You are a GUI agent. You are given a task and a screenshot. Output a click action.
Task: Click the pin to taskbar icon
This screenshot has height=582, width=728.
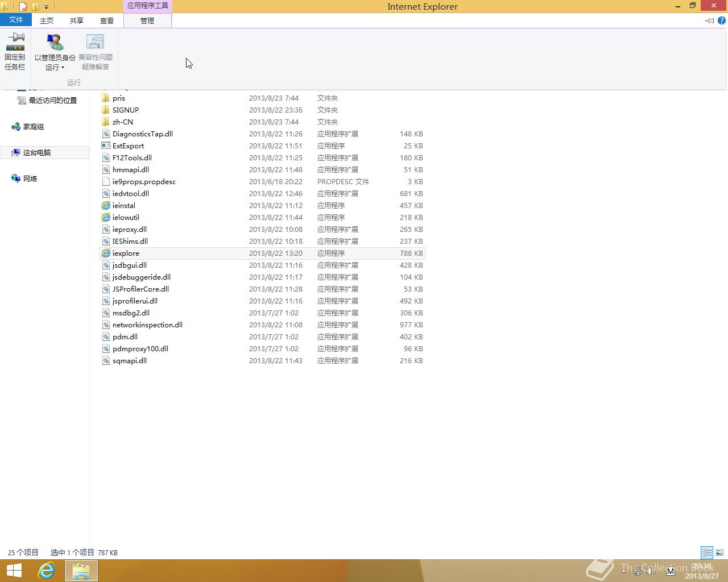(x=15, y=41)
